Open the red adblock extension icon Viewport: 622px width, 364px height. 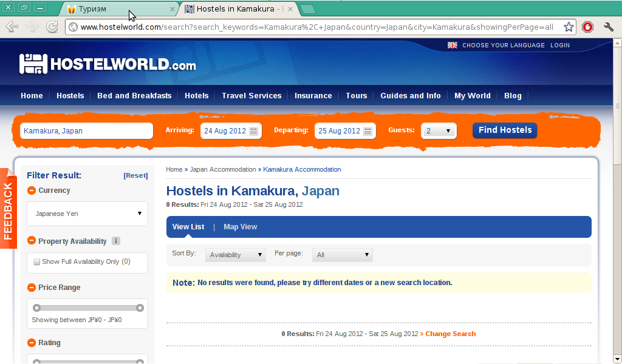[587, 27]
